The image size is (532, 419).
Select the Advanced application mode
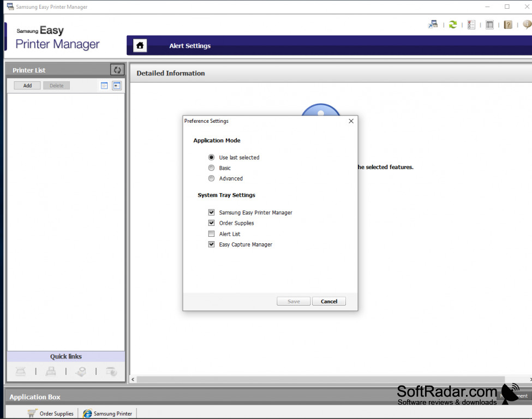click(211, 178)
